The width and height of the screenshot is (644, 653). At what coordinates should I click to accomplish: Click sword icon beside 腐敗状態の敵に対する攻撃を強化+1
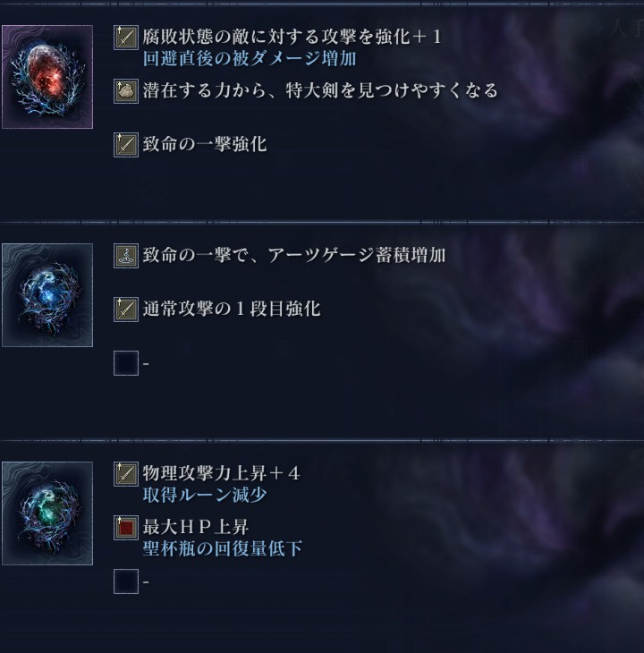(126, 38)
